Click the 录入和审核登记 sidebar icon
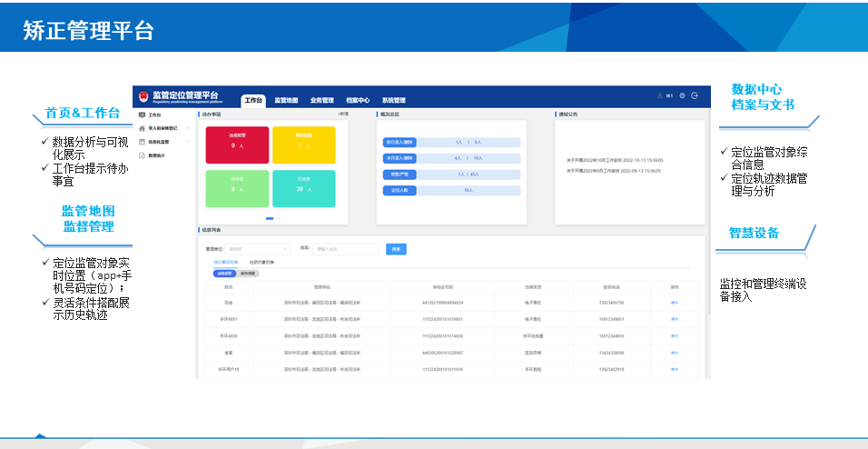This screenshot has height=449, width=868. coord(142,129)
